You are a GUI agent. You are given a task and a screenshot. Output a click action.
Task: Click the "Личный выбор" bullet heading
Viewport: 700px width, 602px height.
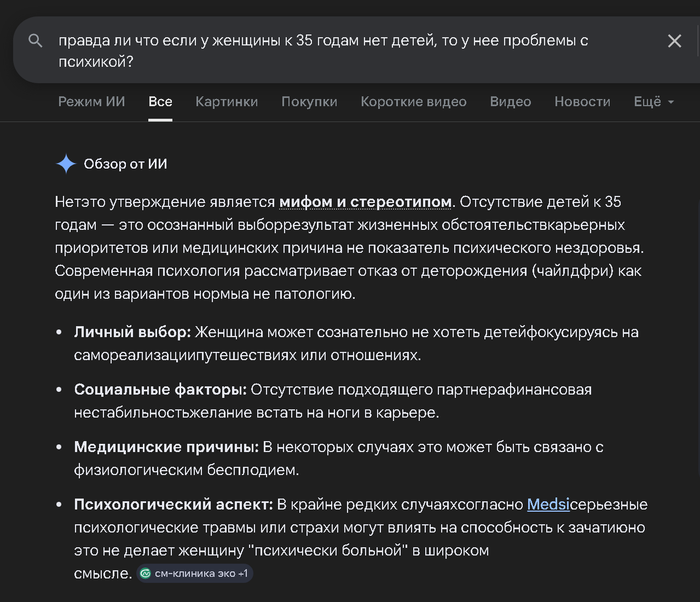tap(132, 332)
